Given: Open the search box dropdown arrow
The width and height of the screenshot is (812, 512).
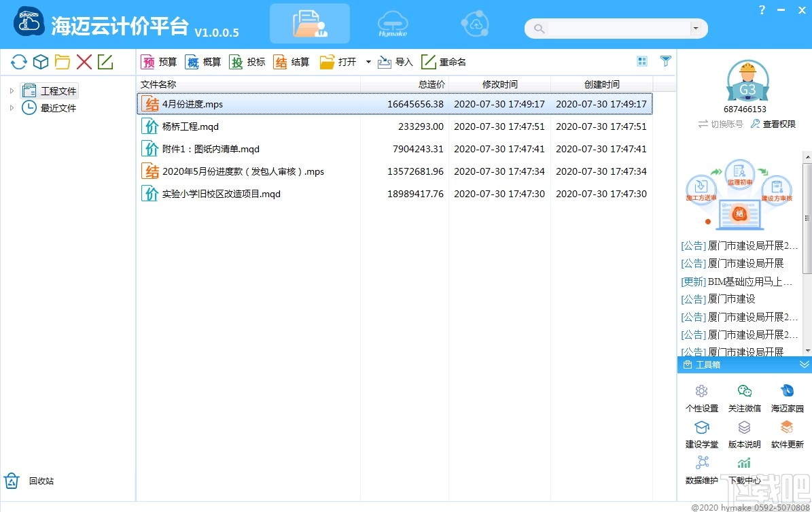Looking at the screenshot, I should (696, 29).
